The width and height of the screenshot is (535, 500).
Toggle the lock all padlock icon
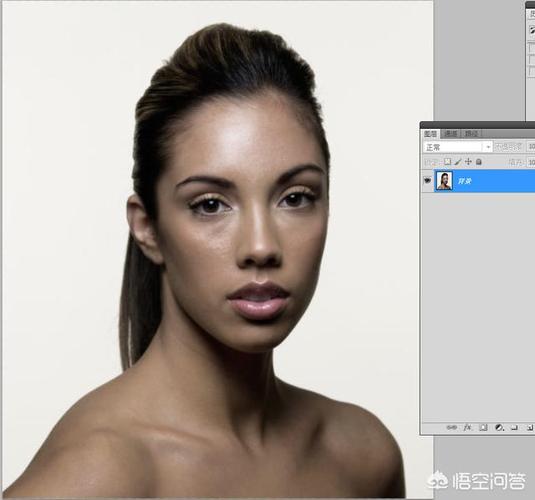(479, 162)
